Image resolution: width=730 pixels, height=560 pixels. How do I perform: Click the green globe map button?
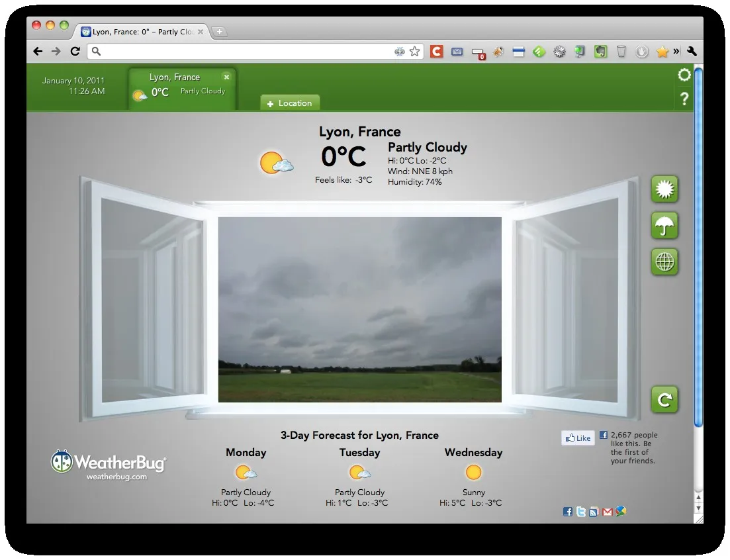click(664, 262)
